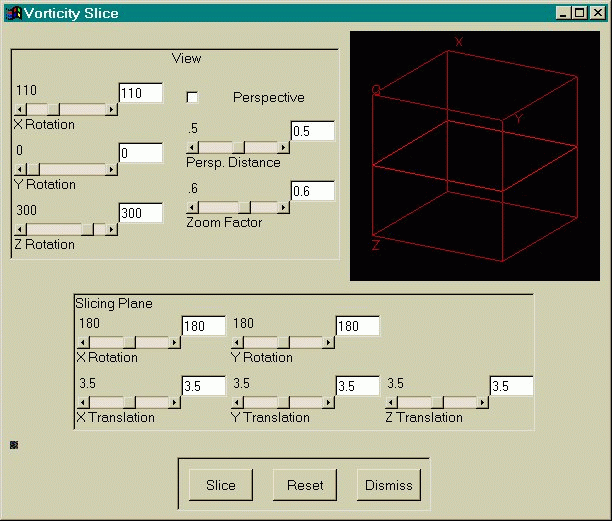Viewport: 612px width, 521px height.
Task: Click the Z Rotation slider thumb
Action: point(88,229)
